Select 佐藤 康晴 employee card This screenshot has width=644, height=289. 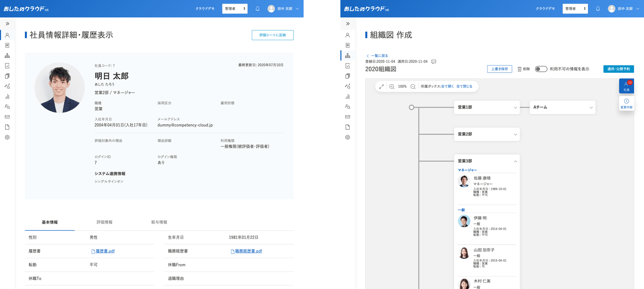[487, 186]
